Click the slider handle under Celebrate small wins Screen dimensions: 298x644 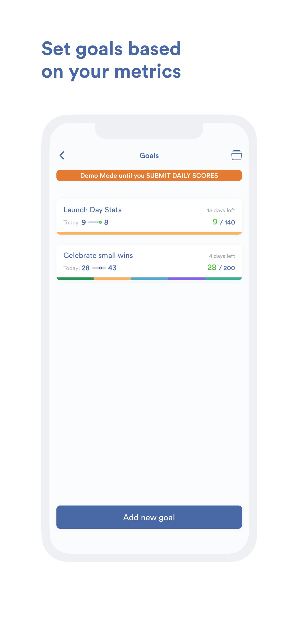(x=101, y=268)
